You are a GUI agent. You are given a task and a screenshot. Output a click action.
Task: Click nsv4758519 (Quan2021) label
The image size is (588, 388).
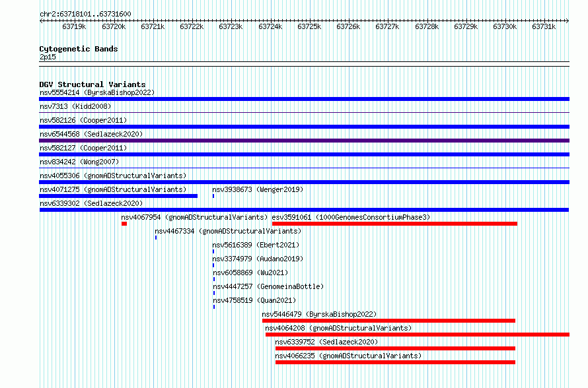pyautogui.click(x=254, y=300)
